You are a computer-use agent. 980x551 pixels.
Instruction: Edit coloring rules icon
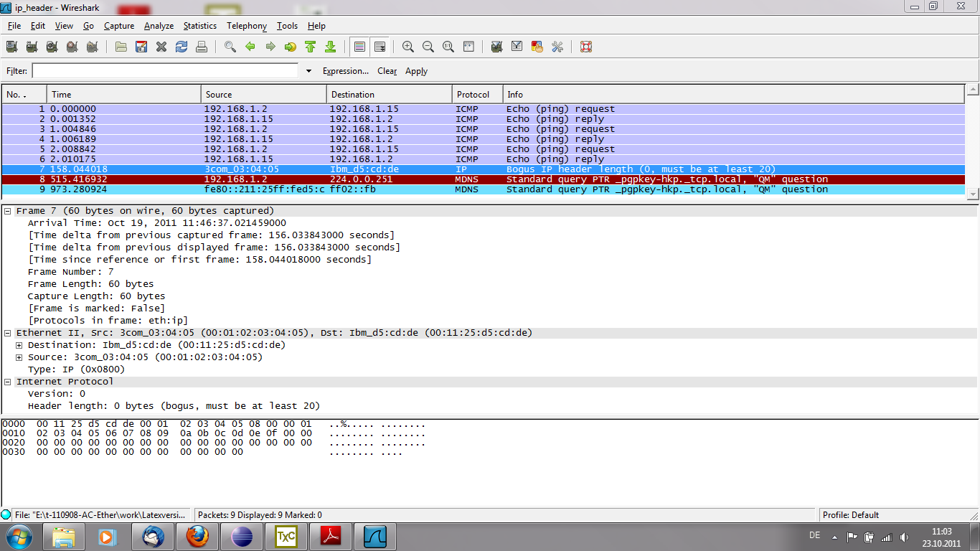point(537,47)
